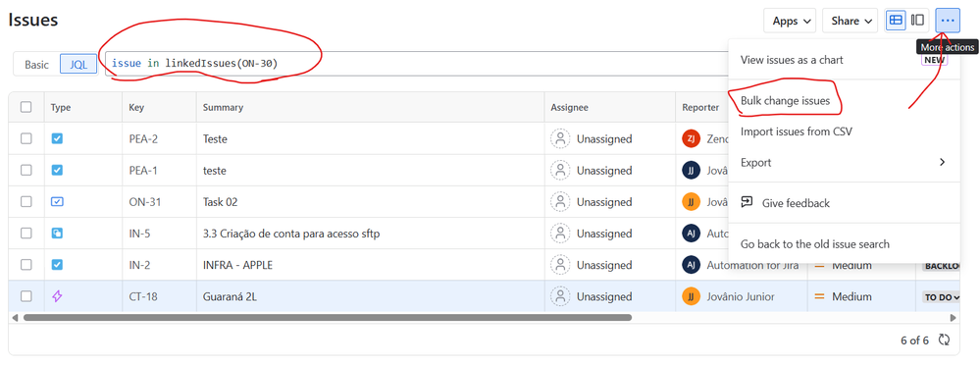Click the epic type icon for CT-18
Viewport: 980px width, 366px height.
pyautogui.click(x=57, y=296)
